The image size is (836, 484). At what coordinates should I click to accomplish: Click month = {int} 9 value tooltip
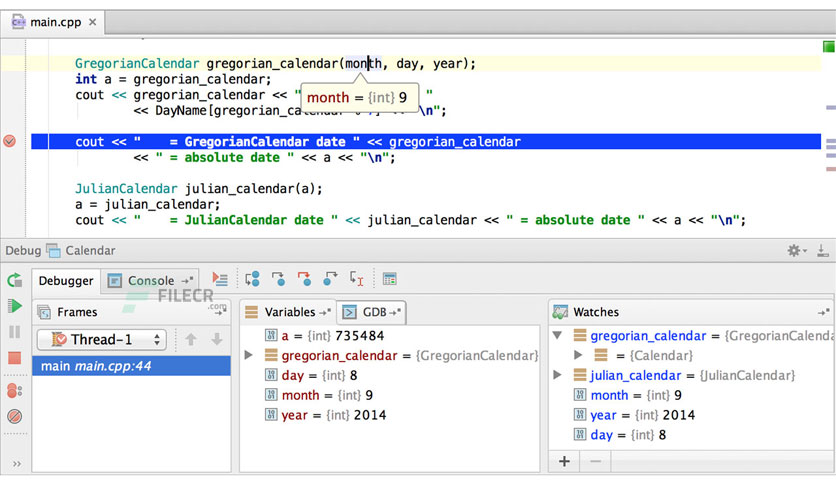(x=359, y=98)
